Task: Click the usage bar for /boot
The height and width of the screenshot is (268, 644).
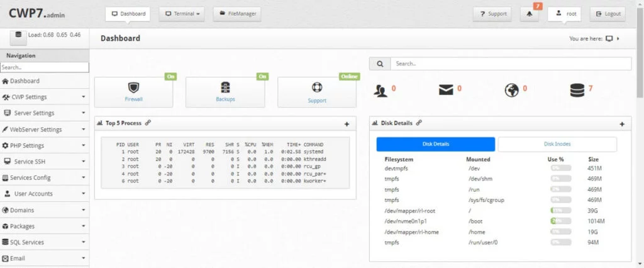Action: click(x=560, y=221)
